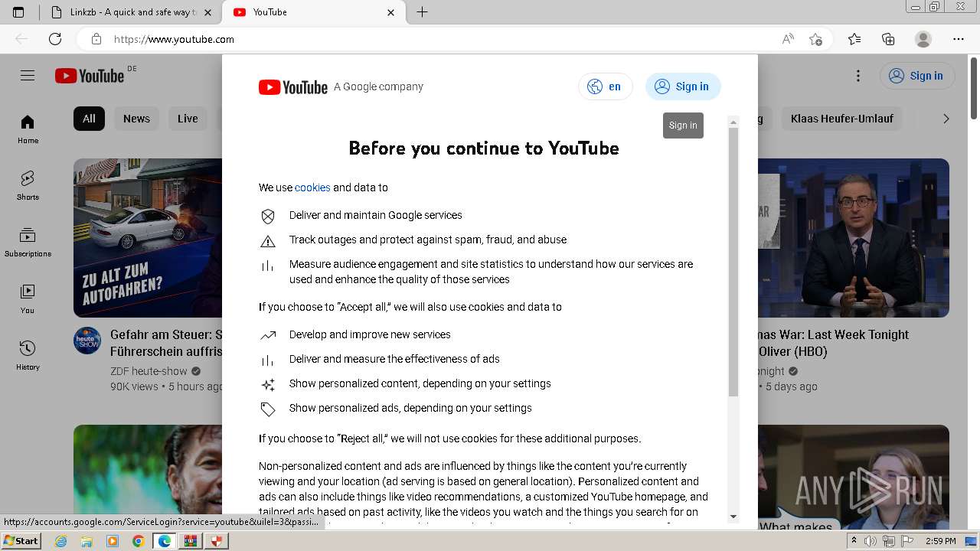The height and width of the screenshot is (551, 980).
Task: Close the YouTube browser tab
Action: [x=391, y=12]
